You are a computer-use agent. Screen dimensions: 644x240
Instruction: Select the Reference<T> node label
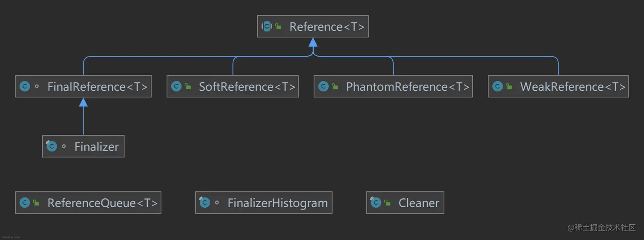(327, 27)
